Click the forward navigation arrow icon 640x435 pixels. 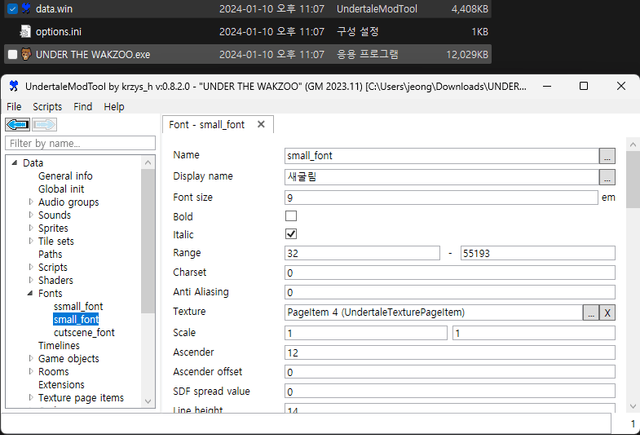(x=44, y=124)
